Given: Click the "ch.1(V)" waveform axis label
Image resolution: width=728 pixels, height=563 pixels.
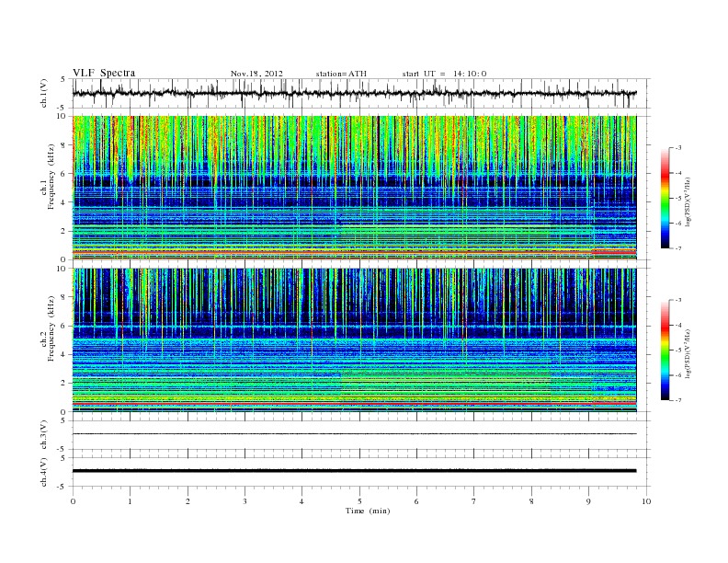Looking at the screenshot, I should click(x=44, y=93).
